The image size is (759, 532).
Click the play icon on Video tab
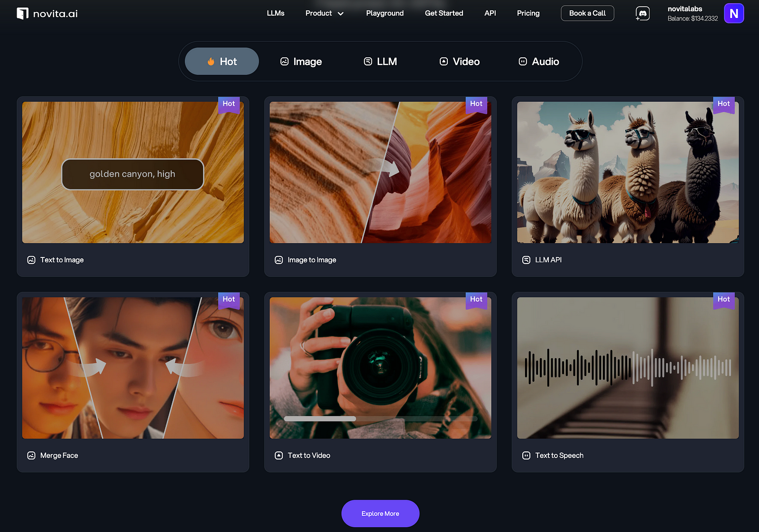[444, 62]
